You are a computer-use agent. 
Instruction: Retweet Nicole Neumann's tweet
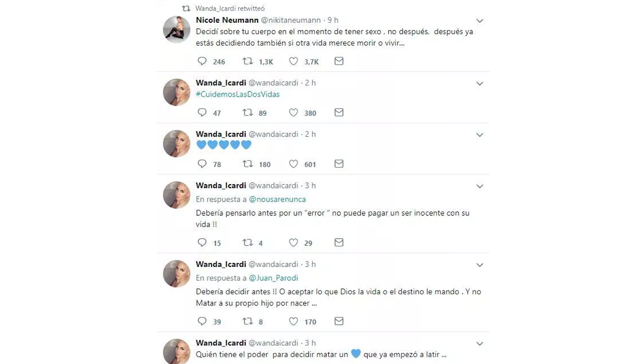tap(247, 61)
